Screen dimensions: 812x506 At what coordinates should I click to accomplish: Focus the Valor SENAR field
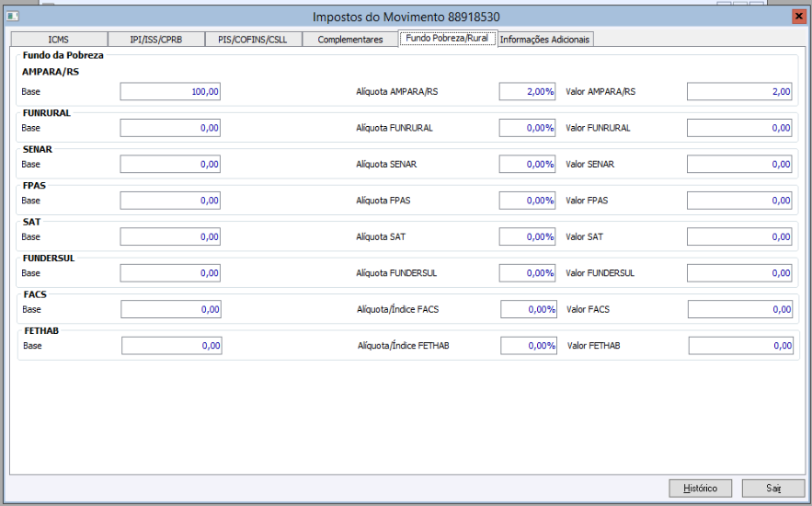(739, 164)
